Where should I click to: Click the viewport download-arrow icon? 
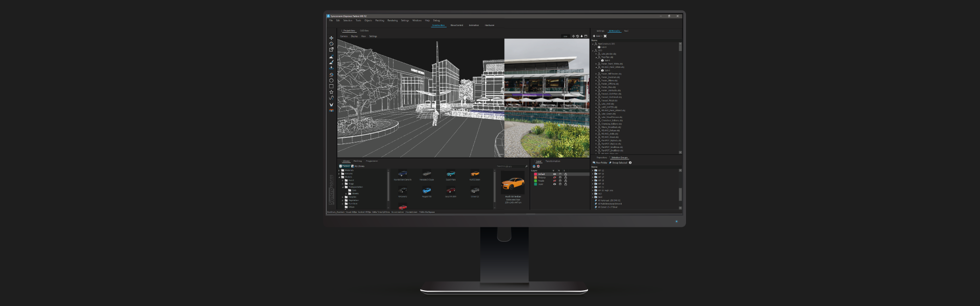(x=582, y=36)
